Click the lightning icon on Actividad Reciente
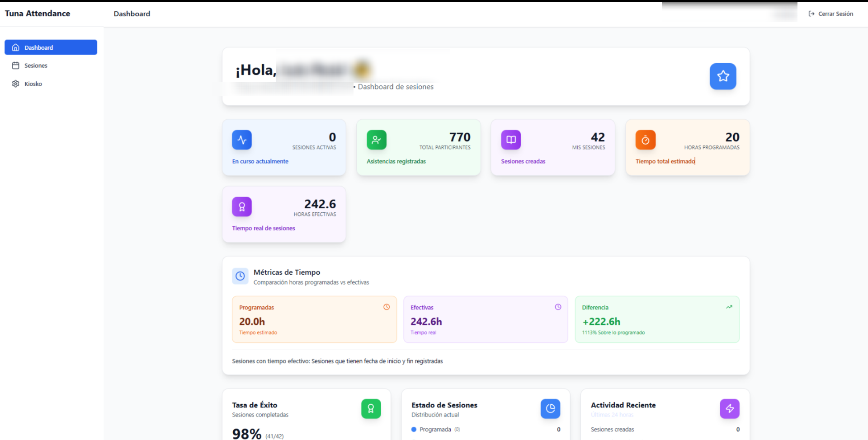 (x=729, y=409)
